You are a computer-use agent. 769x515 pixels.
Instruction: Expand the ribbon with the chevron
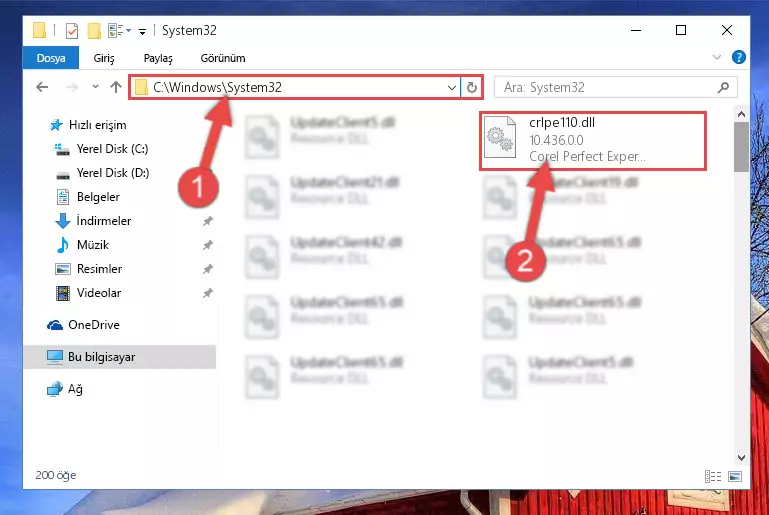[717, 57]
